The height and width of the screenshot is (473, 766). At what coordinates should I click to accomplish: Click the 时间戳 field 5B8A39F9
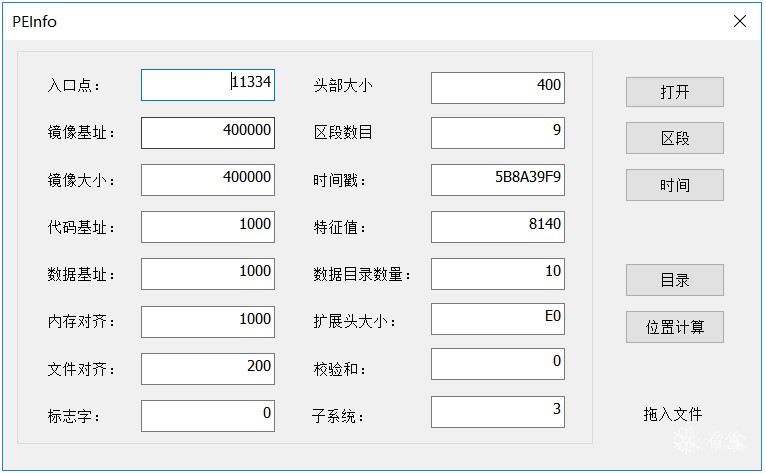[498, 180]
